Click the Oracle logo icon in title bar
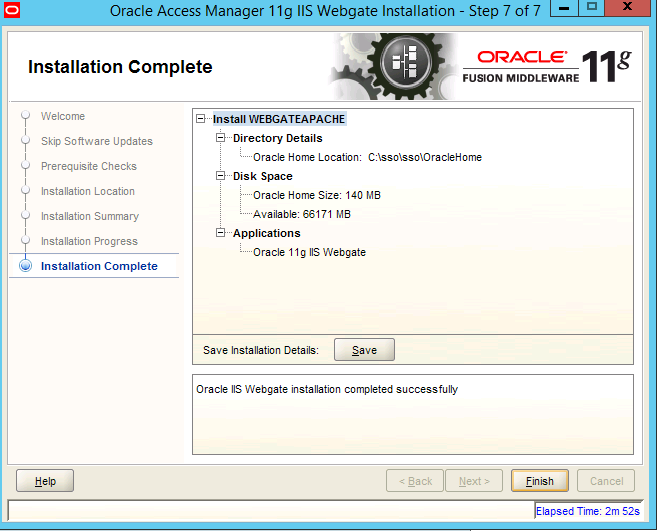 (x=11, y=10)
